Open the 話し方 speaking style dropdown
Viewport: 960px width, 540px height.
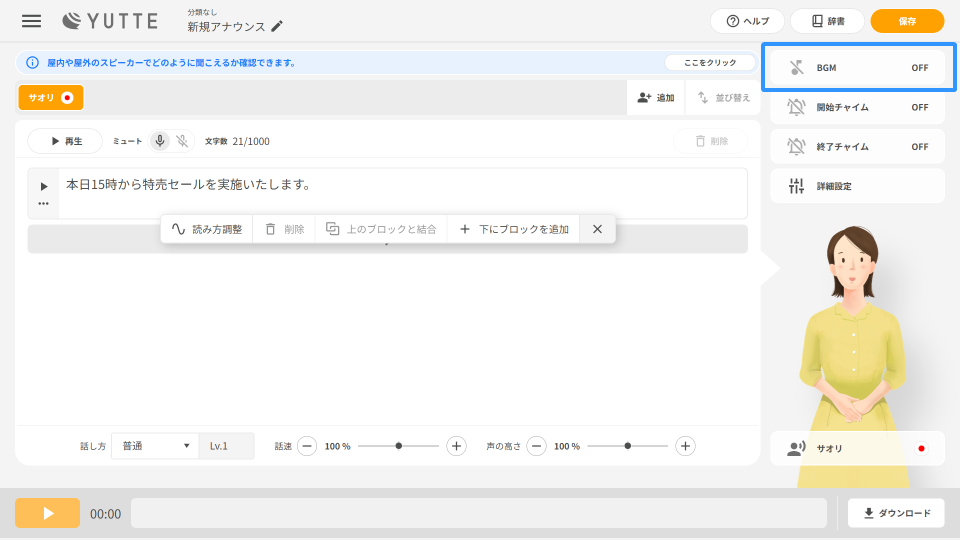(x=155, y=446)
